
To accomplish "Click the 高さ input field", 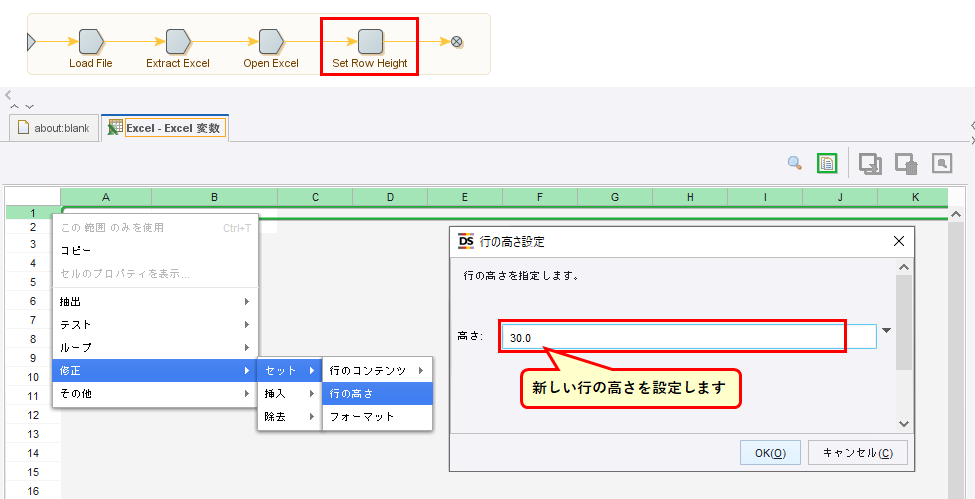I will pos(689,337).
